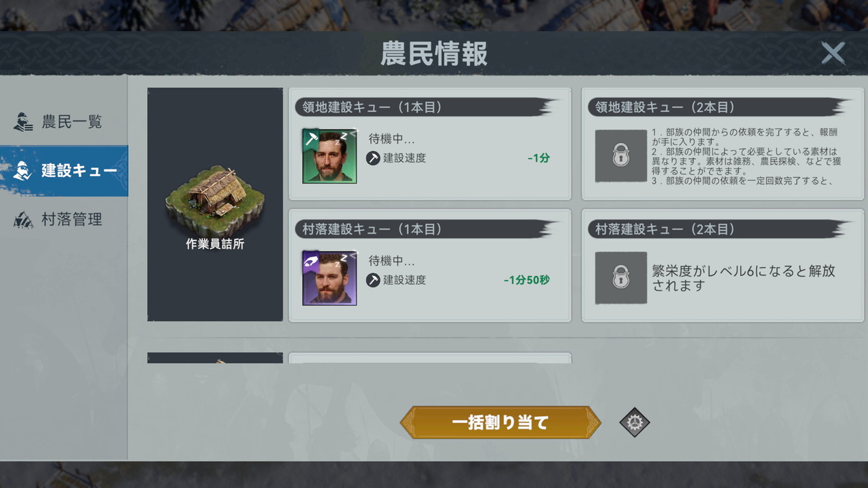The width and height of the screenshot is (868, 488).
Task: Select the purple-framed worker portrait
Action: 330,278
